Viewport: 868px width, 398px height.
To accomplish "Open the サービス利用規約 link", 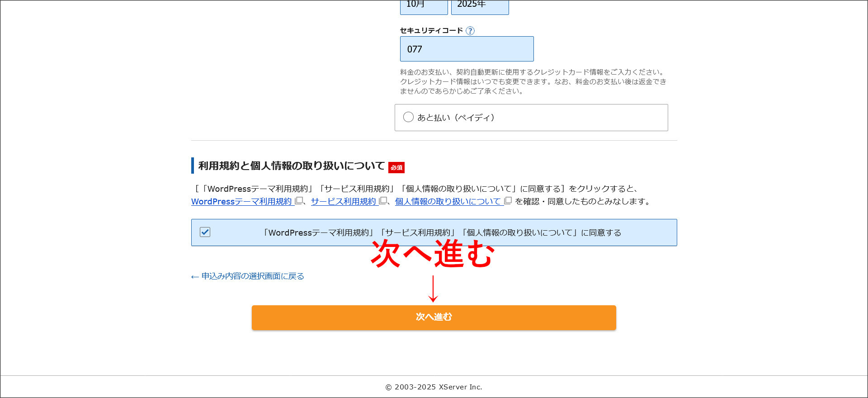I will [344, 201].
